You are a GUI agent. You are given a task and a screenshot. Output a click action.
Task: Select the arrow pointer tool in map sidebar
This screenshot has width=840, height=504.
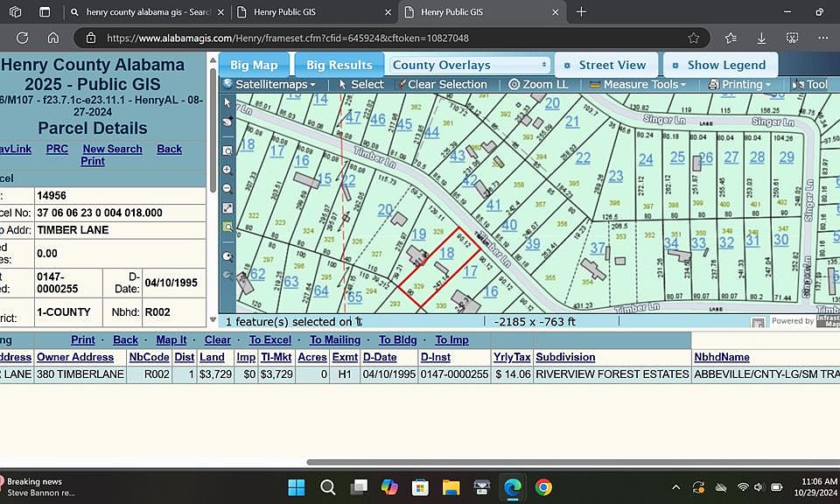tap(227, 102)
